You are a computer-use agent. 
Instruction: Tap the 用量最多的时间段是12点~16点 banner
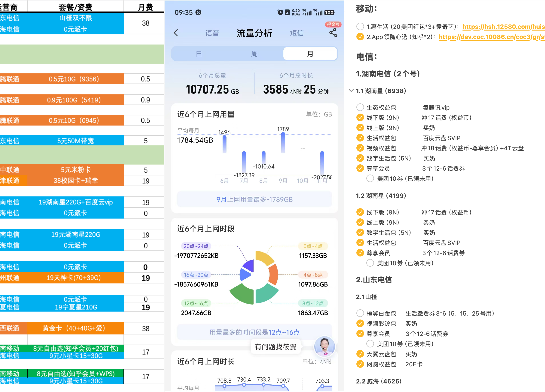(254, 332)
